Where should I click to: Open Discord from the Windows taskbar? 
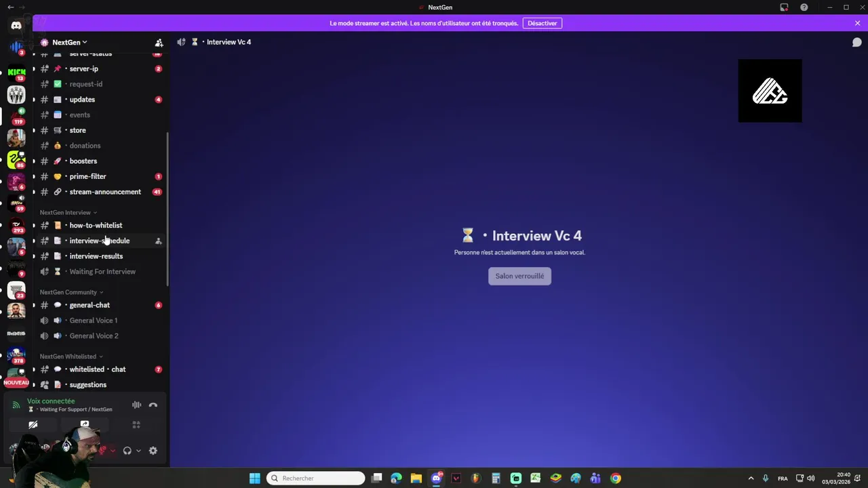(437, 478)
